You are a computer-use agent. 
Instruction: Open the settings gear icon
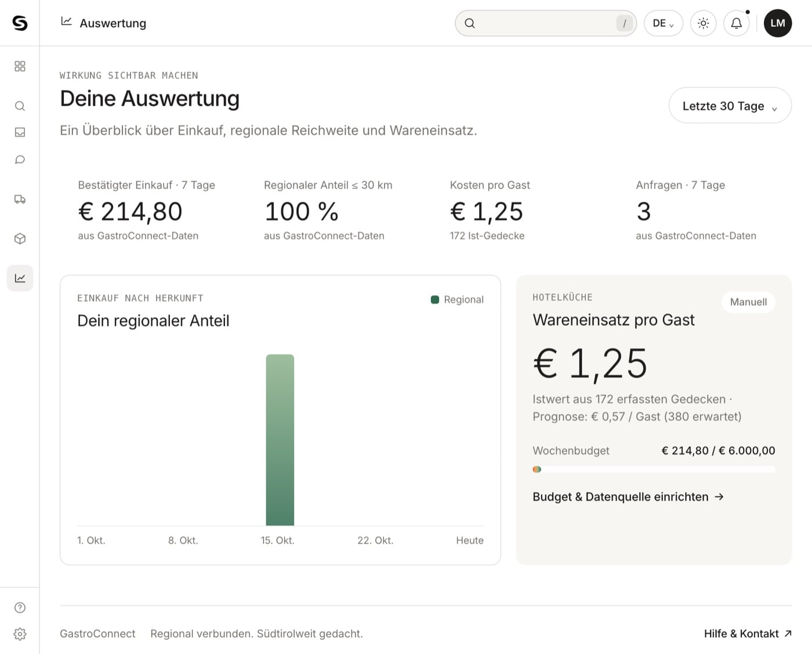[x=20, y=634]
